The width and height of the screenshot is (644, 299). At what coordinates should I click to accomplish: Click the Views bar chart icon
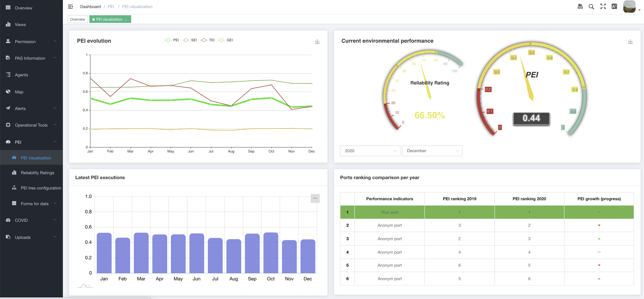8,24
